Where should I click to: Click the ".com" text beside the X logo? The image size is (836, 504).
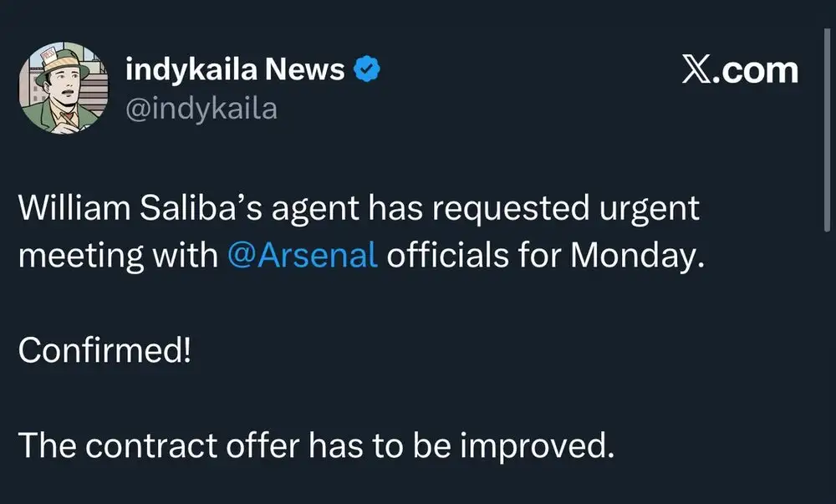(x=759, y=71)
